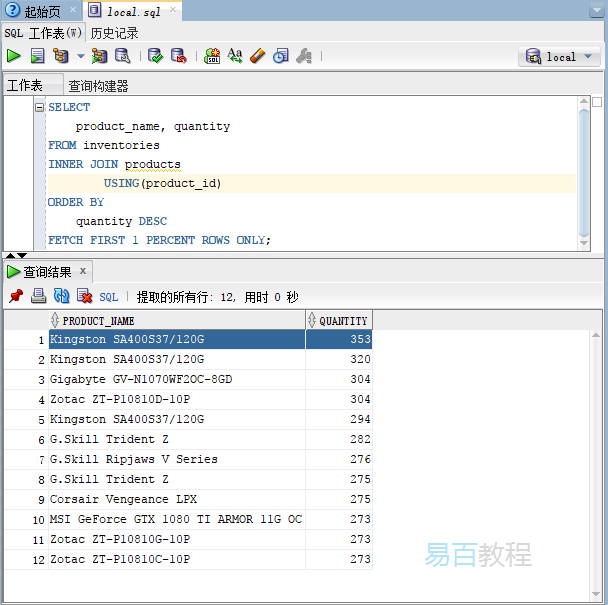This screenshot has width=608, height=605.
Task: Sort by the QUANTITY column header
Action: 343,321
